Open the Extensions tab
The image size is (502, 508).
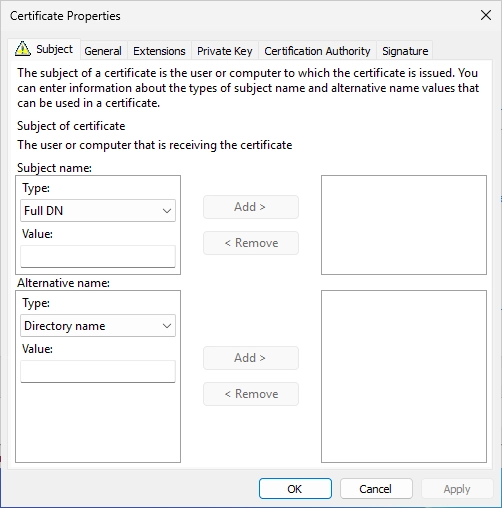pos(159,51)
